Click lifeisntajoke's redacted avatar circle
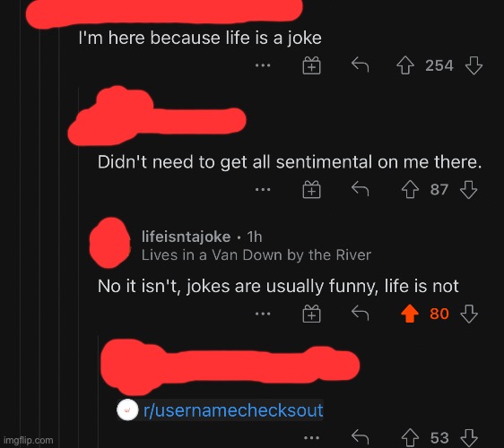This screenshot has width=504, height=448. tap(110, 243)
